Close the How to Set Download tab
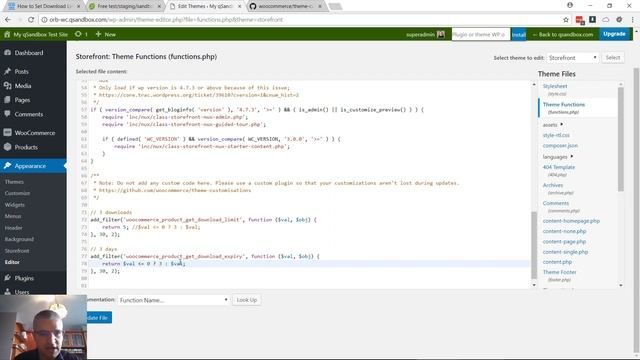 tap(78, 6)
